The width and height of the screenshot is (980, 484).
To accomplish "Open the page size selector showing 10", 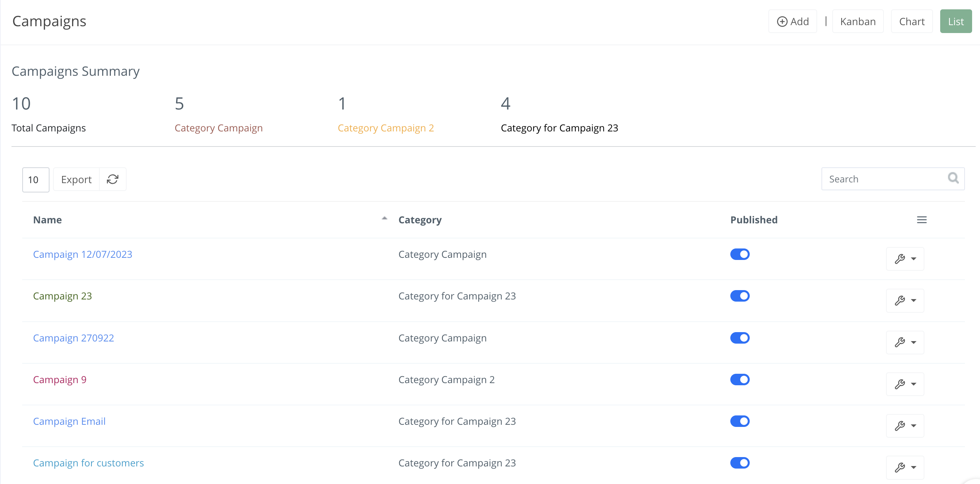I will pyautogui.click(x=36, y=180).
